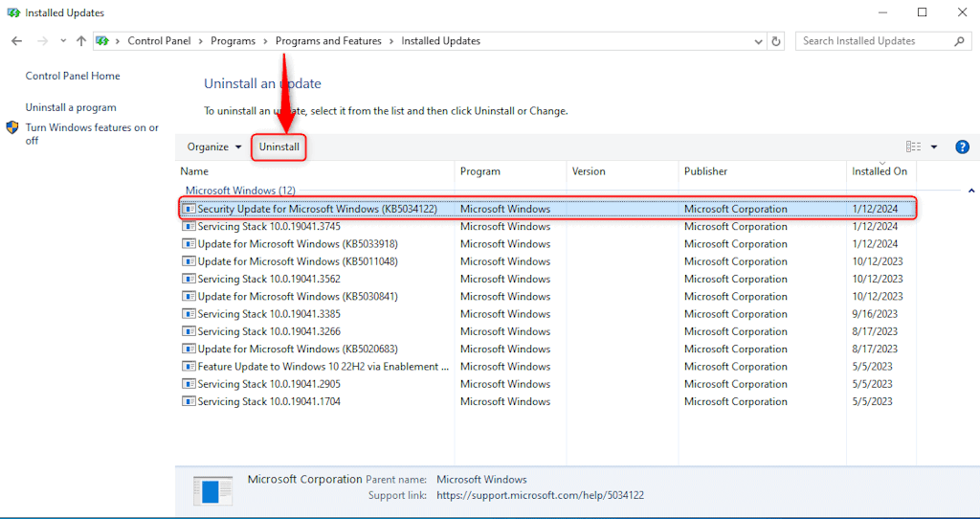Click Microsoft Windows parent name value
980x519 pixels.
(482, 480)
